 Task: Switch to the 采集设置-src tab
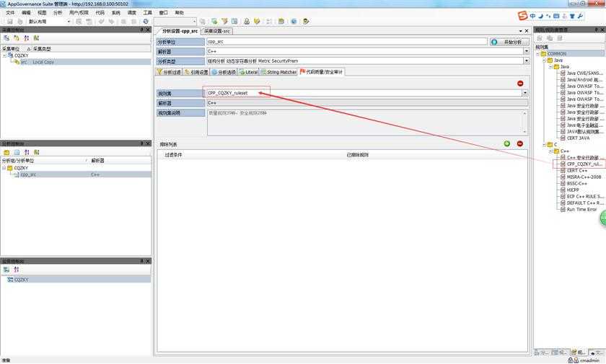click(x=217, y=31)
